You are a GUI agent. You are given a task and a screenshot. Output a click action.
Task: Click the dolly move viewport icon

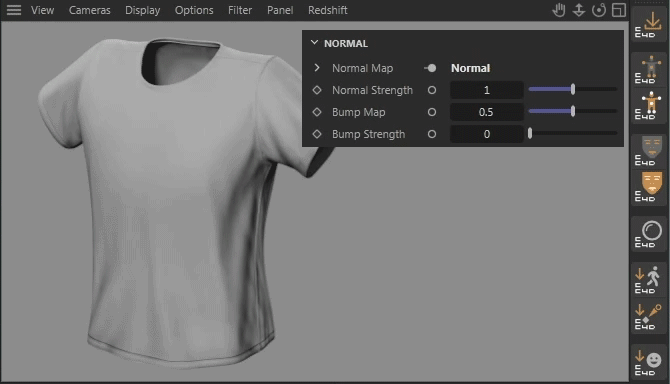tap(579, 10)
